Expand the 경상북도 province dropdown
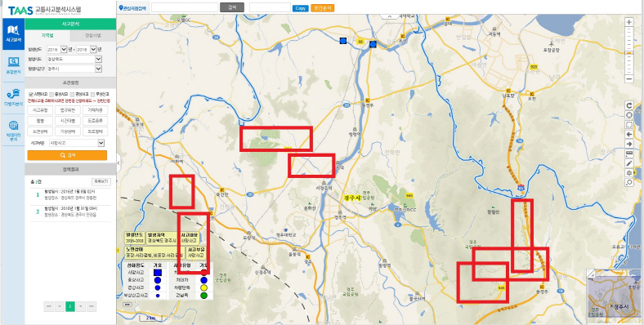644x325 pixels. (74, 59)
